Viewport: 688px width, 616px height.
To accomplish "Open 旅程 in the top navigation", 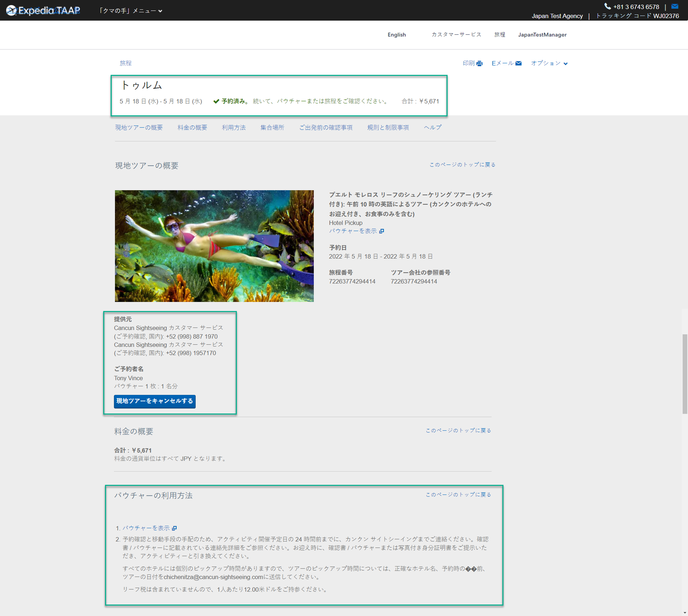I will [500, 35].
